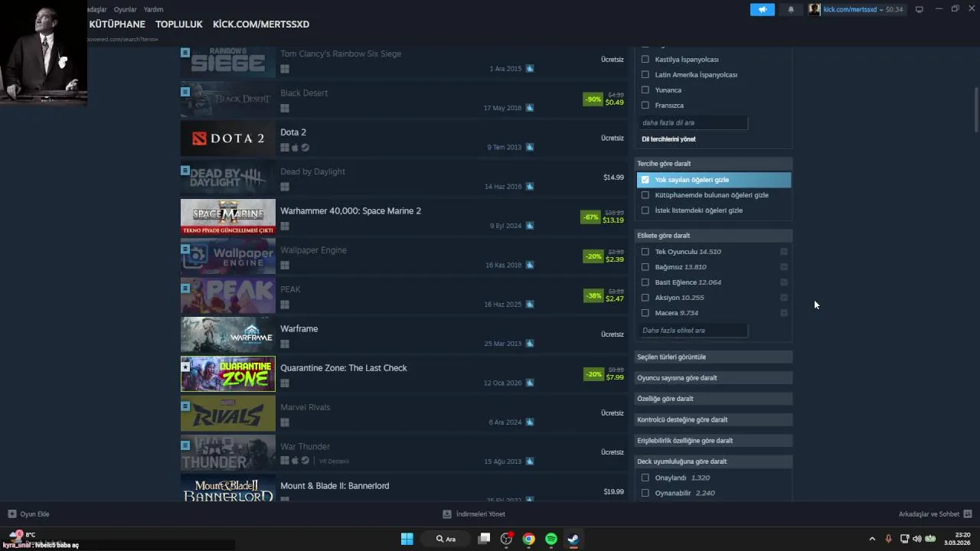The width and height of the screenshot is (980, 551).
Task: Click the Windows platform icon under Dota 2
Action: coord(285,148)
